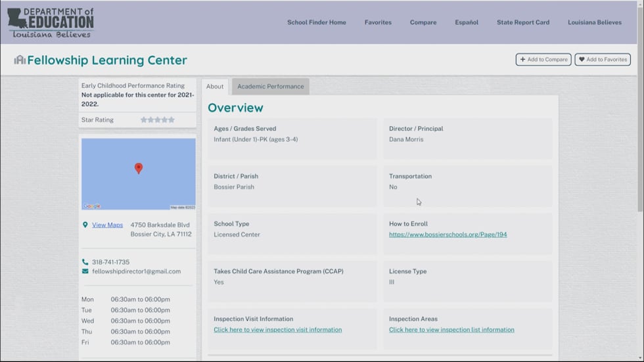Image resolution: width=644 pixels, height=362 pixels.
Task: Click the Bossier City, LA 71112 text
Action: 161,235
